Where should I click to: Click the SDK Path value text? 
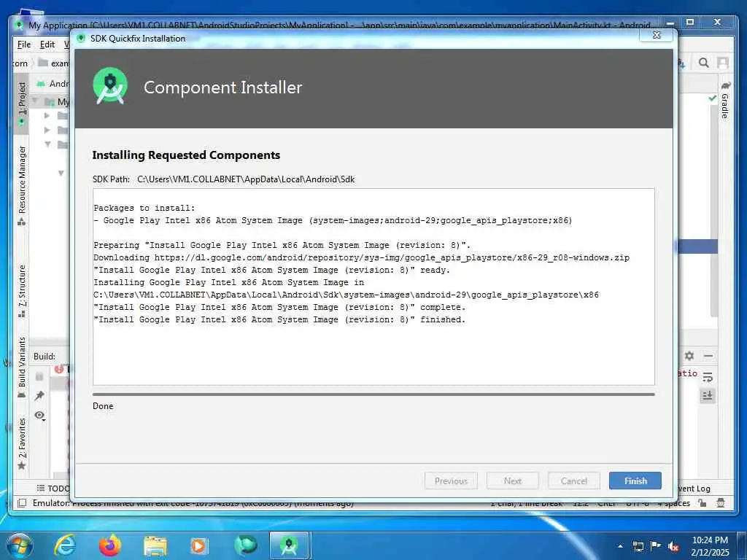(246, 179)
